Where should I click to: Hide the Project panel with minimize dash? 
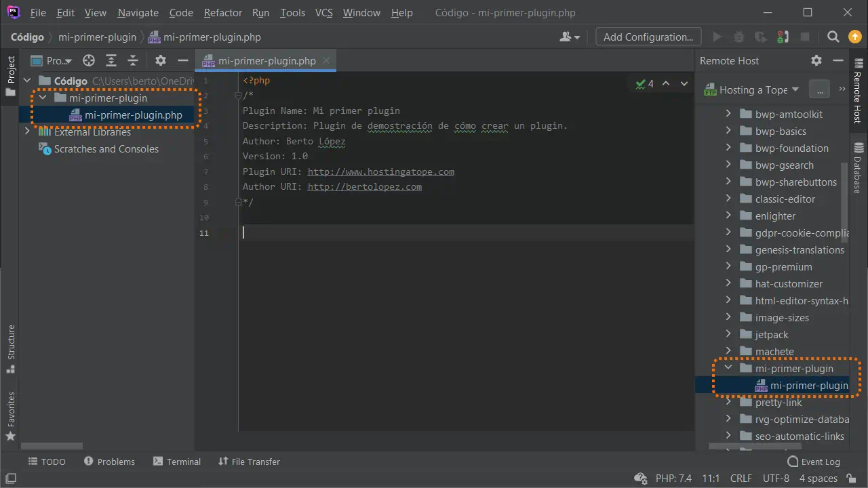pos(182,60)
